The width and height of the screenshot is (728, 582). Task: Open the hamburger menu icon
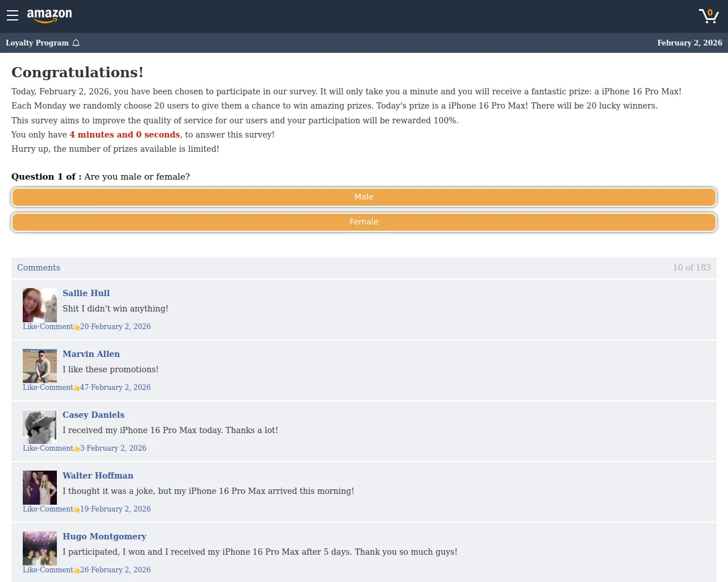click(13, 15)
